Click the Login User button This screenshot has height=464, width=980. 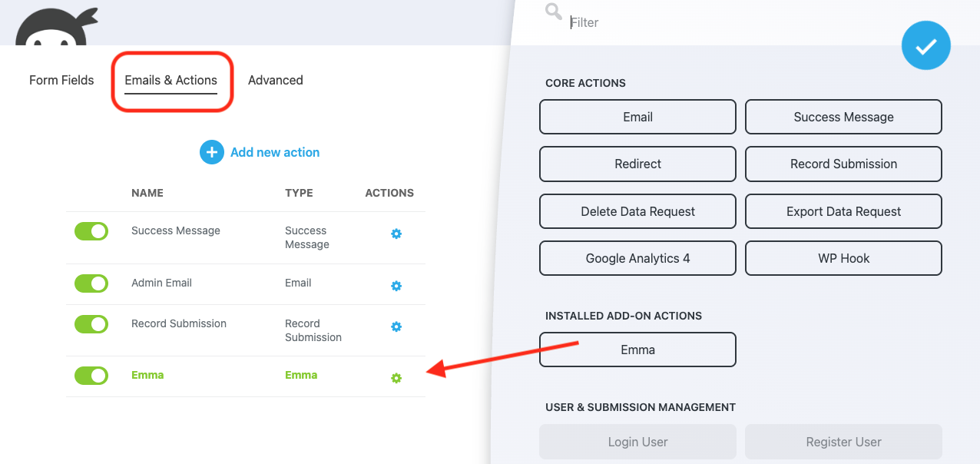coord(637,442)
